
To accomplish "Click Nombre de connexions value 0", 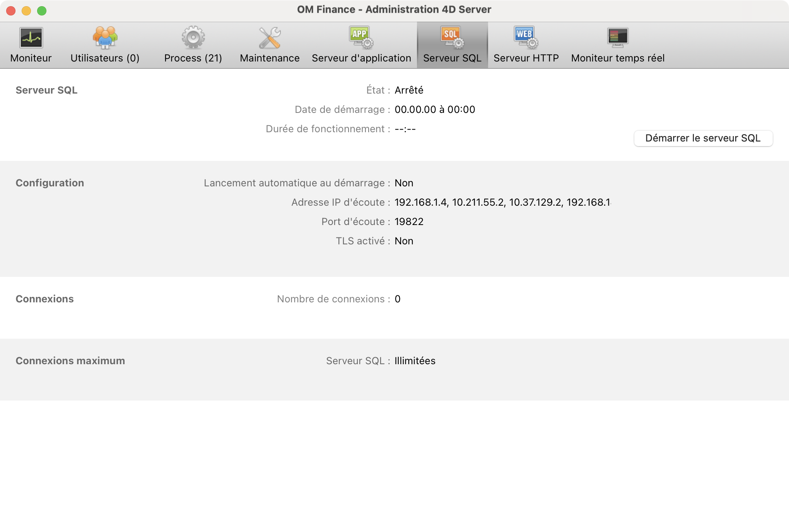I will [x=398, y=299].
